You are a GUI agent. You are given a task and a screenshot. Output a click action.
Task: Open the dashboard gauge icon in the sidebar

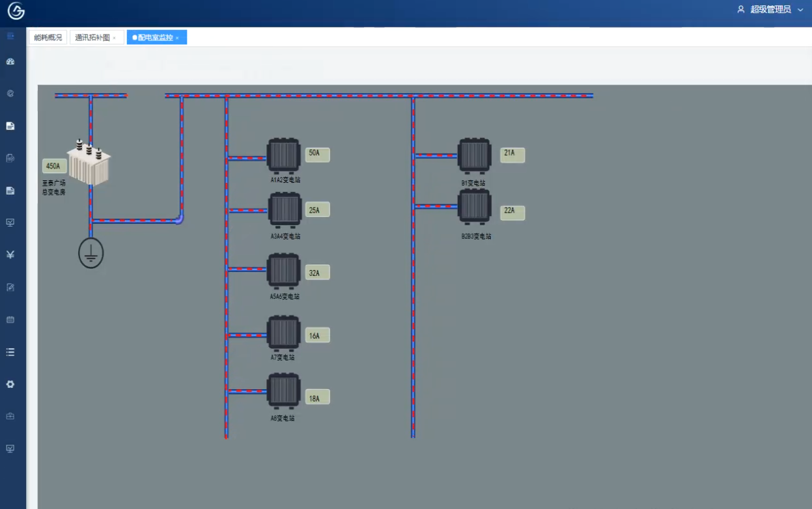10,62
